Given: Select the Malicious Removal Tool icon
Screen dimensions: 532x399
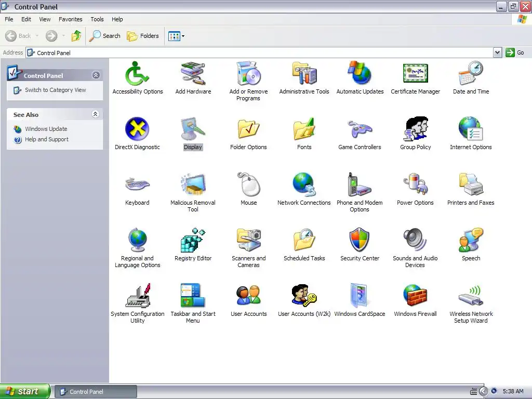Looking at the screenshot, I should [193, 184].
